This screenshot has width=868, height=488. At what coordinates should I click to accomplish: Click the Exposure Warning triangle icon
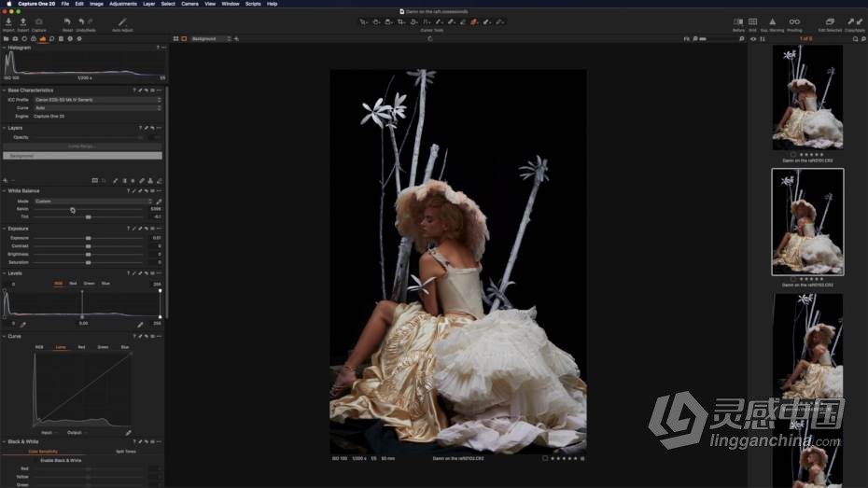click(772, 22)
